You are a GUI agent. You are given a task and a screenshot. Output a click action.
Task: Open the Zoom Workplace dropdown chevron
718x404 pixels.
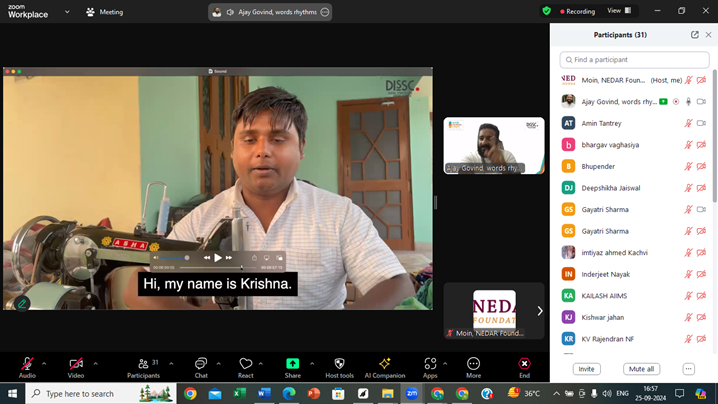click(67, 12)
